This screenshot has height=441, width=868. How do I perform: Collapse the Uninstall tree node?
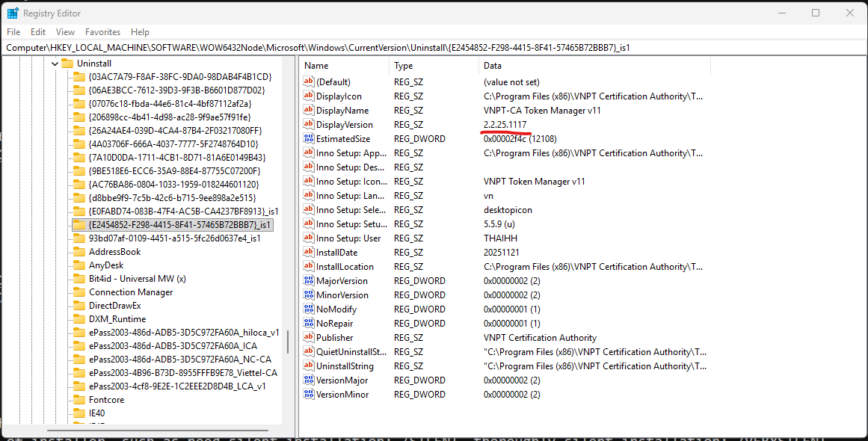[x=55, y=64]
